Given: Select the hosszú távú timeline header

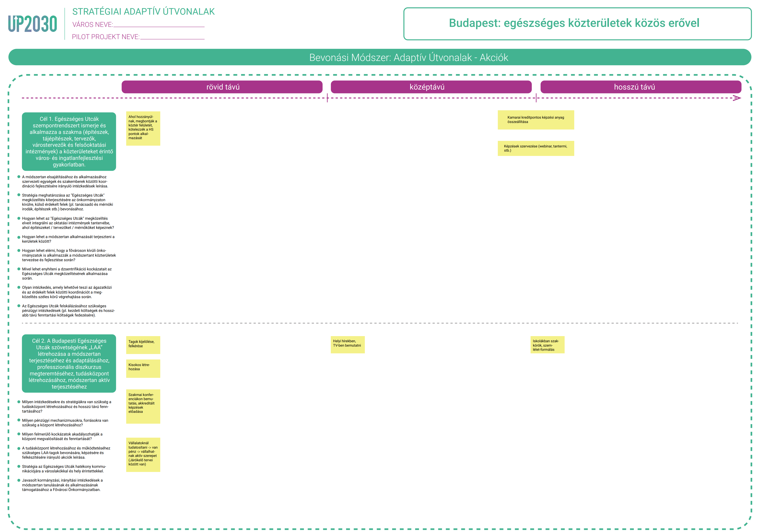Looking at the screenshot, I should point(641,87).
